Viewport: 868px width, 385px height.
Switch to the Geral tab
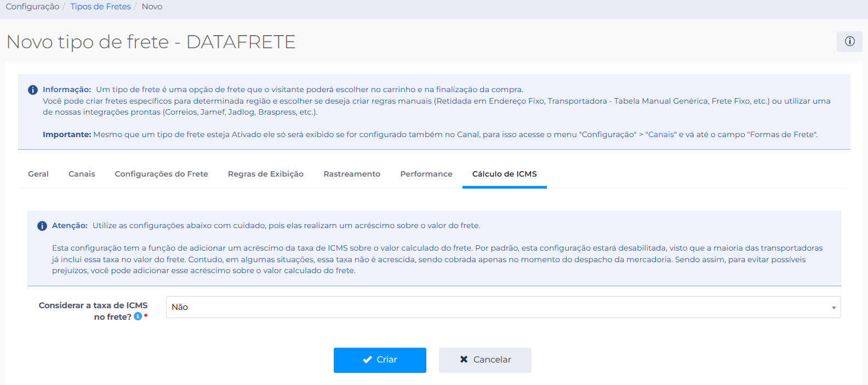pos(38,174)
